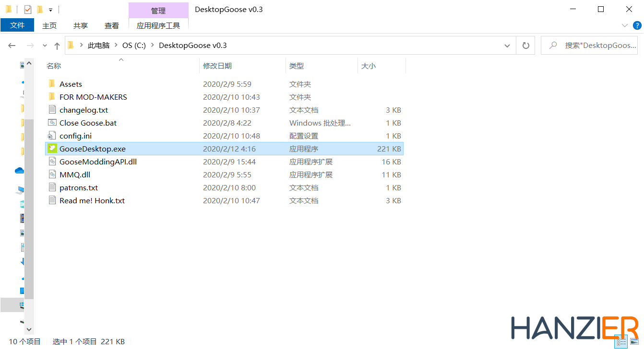
Task: Select the GooseDesktop.exe application file
Action: [93, 149]
